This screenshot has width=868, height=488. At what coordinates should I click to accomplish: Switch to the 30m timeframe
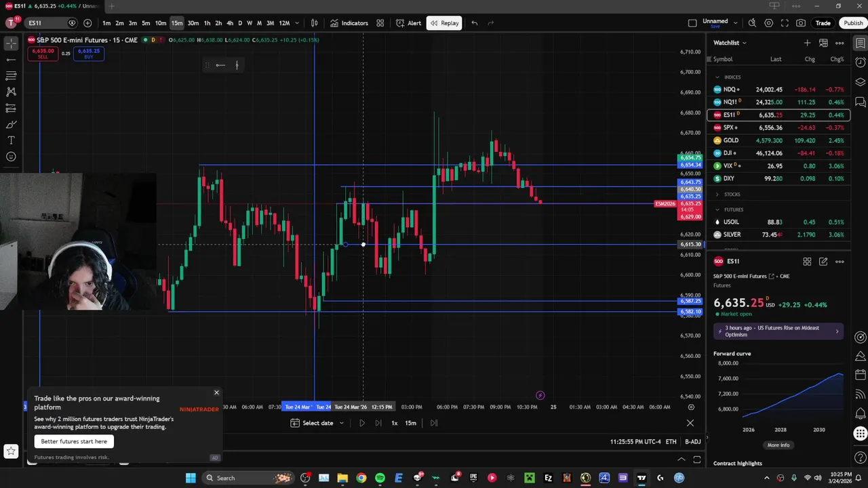(x=193, y=23)
